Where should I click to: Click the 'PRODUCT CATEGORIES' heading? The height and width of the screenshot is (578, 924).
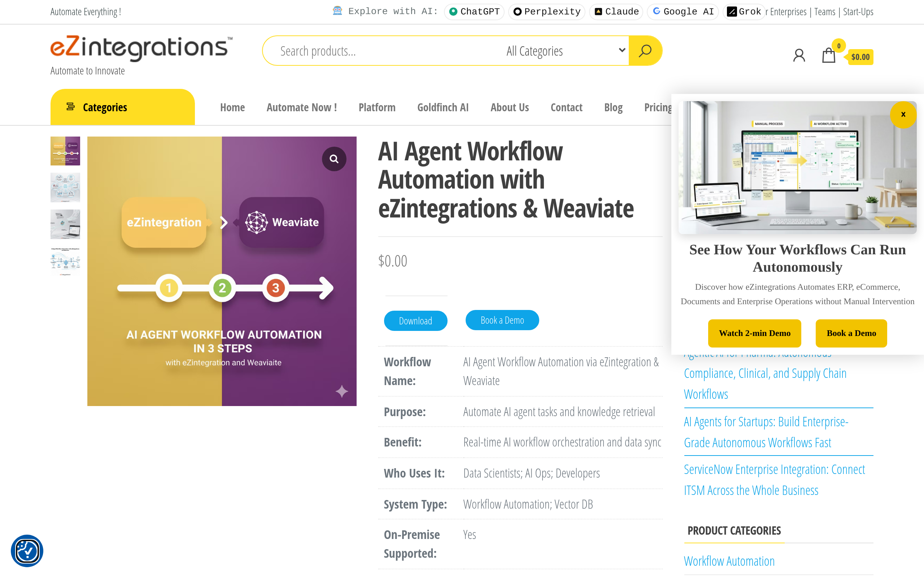(x=734, y=531)
